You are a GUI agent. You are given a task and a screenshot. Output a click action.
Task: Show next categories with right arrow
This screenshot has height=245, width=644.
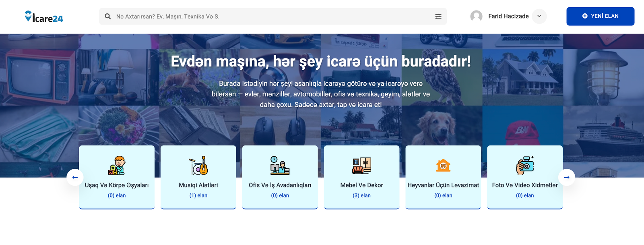click(567, 177)
